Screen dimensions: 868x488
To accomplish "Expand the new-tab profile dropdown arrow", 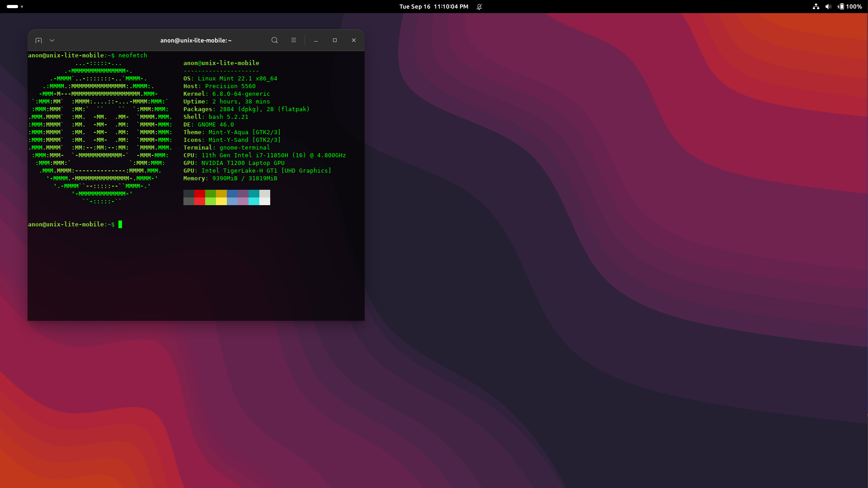I will 52,40.
